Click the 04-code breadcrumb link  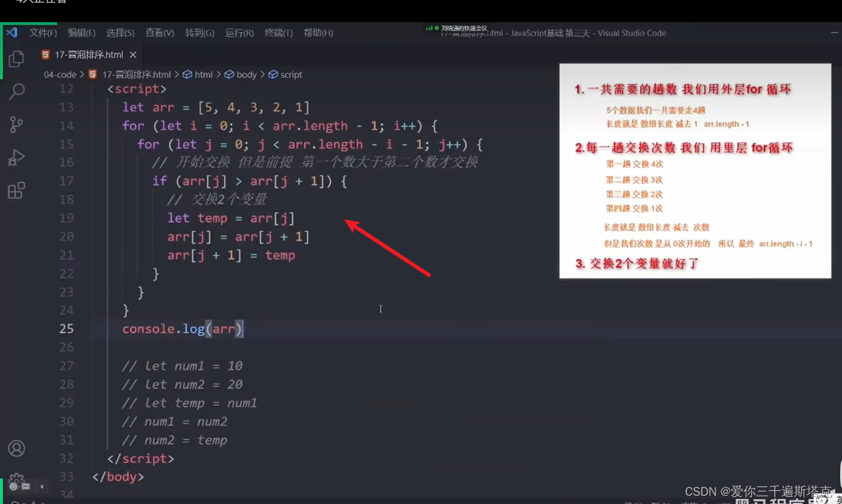pyautogui.click(x=60, y=74)
